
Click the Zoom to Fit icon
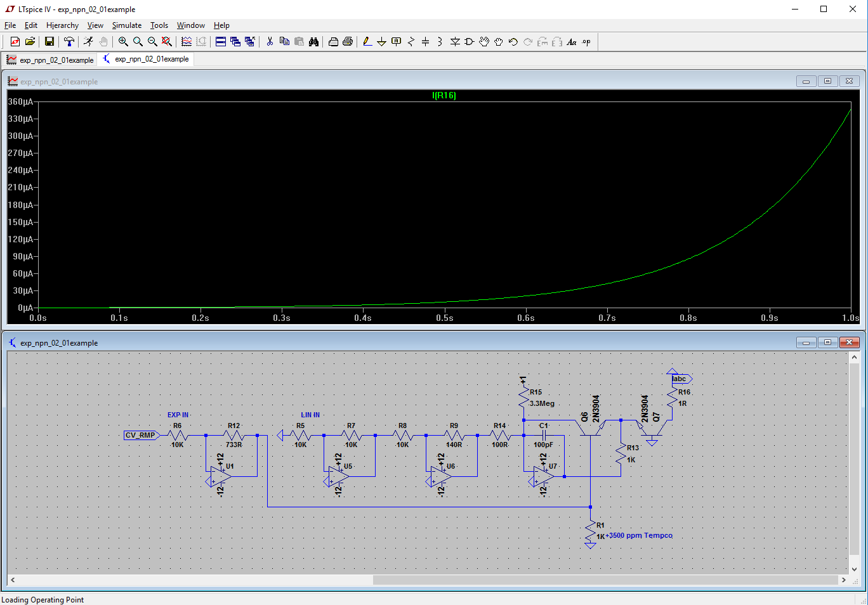point(167,42)
